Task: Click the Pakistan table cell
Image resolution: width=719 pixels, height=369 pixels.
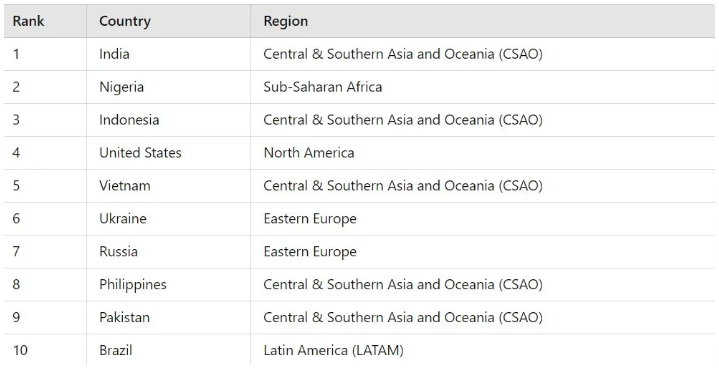Action: click(168, 318)
